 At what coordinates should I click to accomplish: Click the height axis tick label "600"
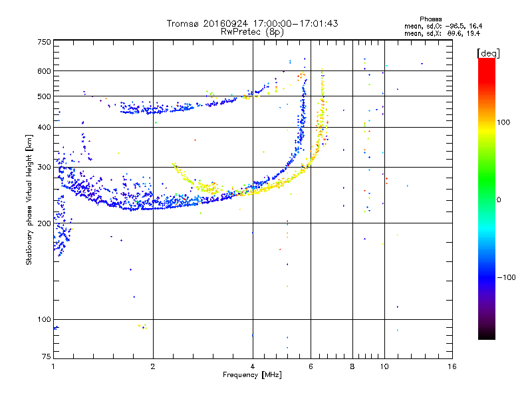[44, 71]
